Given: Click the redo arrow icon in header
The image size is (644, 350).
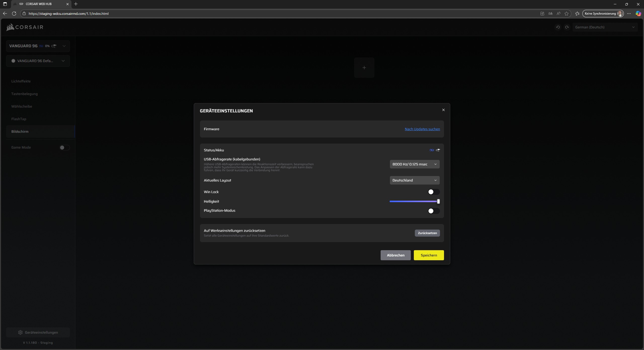Looking at the screenshot, I should [567, 27].
